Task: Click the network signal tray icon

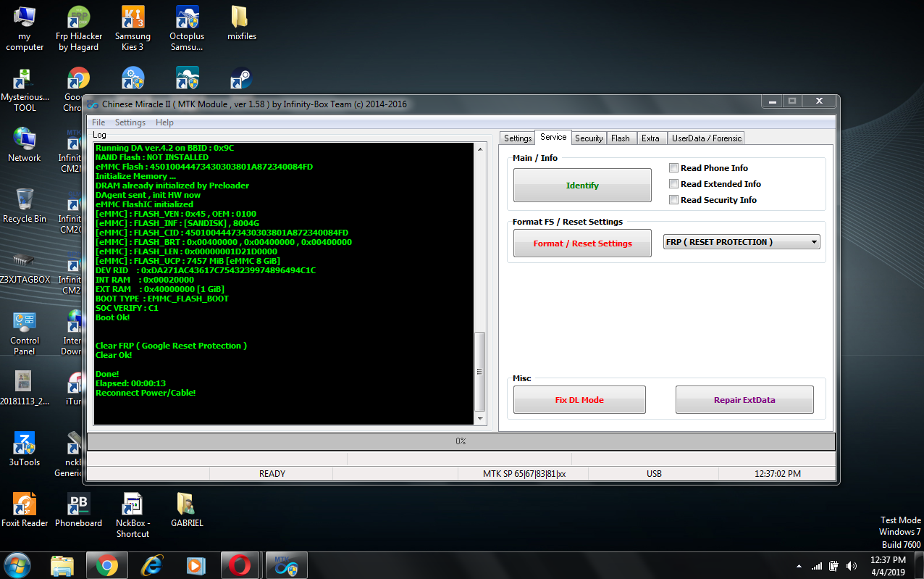Action: (817, 565)
